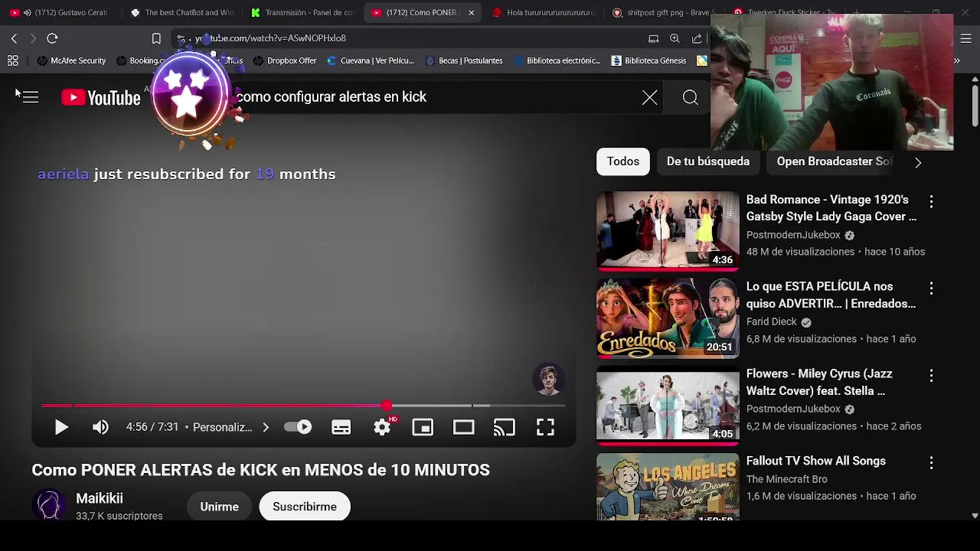
Task: Open the Enredados video thumbnail
Action: 668,318
